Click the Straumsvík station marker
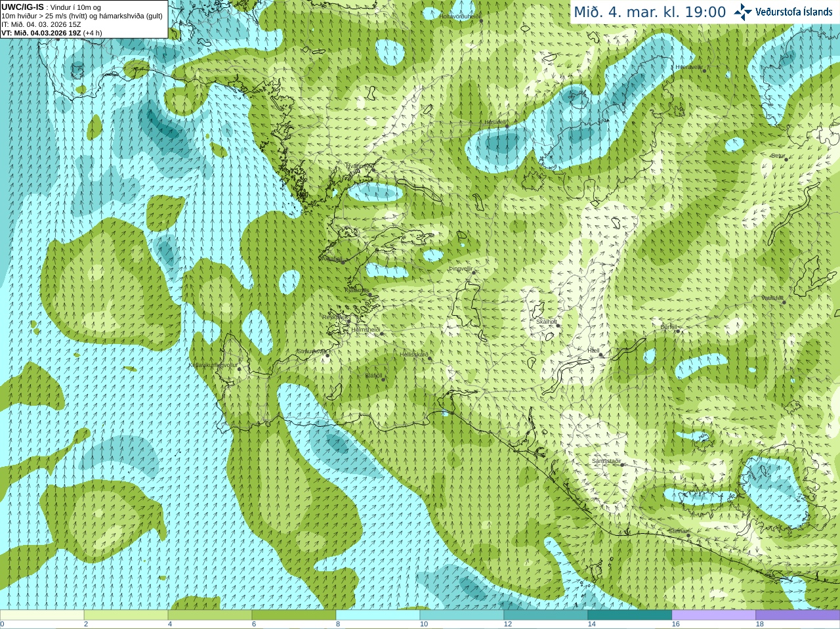This screenshot has width=840, height=629. tap(327, 355)
